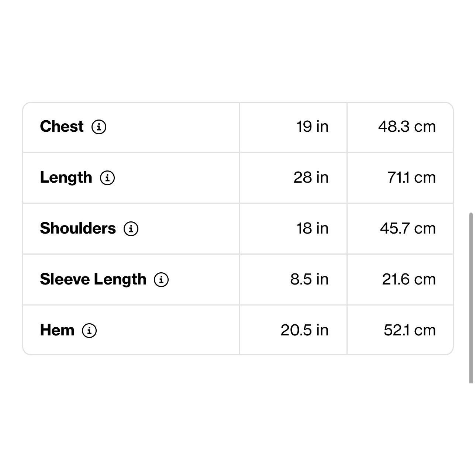Tap the 71.1 cm length value
Viewport: 476px width, 476px height.
coord(411,177)
